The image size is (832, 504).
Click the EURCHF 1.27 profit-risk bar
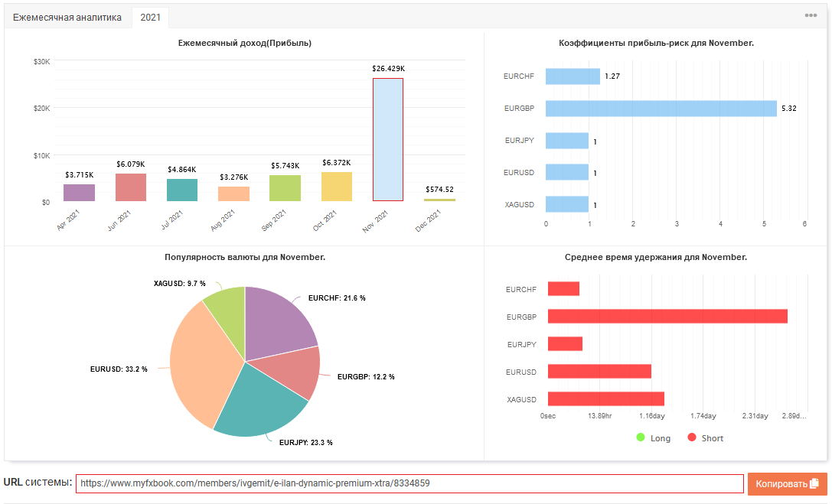point(573,76)
